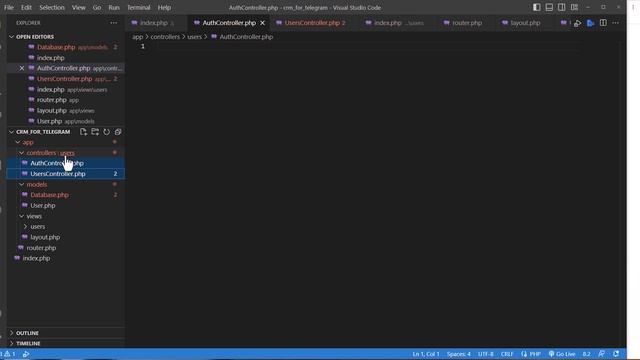
Task: Click the Ln 1, Col 1 cursor position
Action: pos(426,354)
